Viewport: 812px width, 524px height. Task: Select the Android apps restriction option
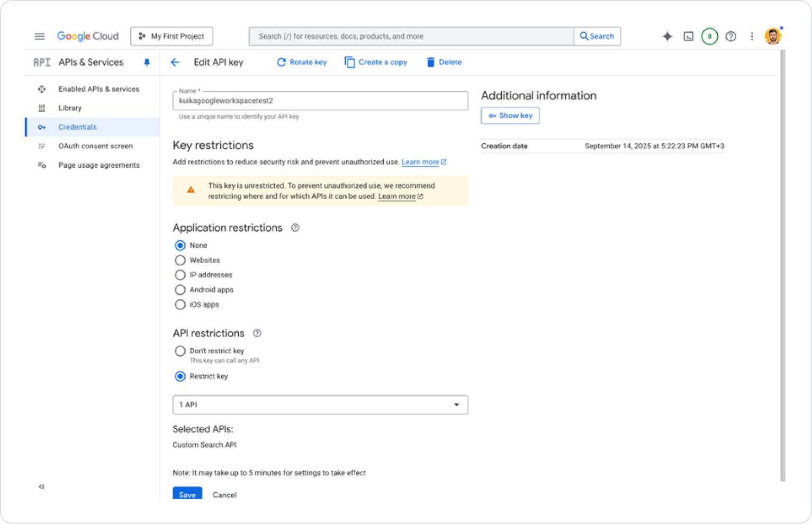[x=181, y=290]
